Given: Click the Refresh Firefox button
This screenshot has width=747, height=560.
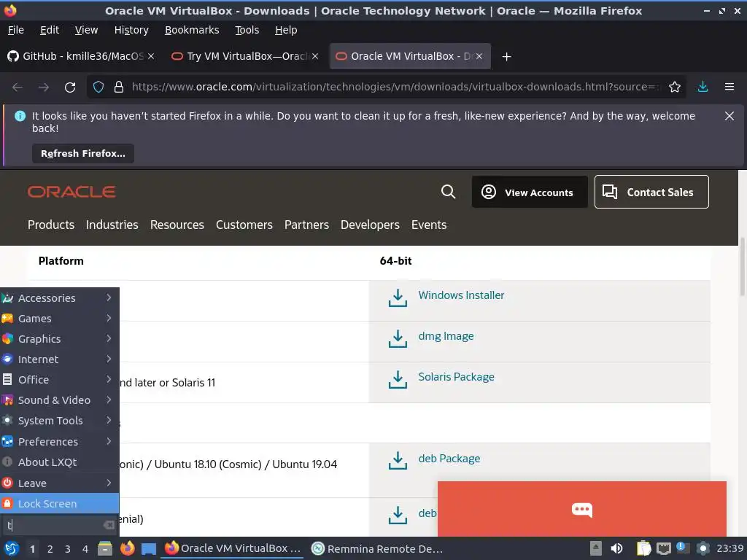Looking at the screenshot, I should tap(83, 154).
